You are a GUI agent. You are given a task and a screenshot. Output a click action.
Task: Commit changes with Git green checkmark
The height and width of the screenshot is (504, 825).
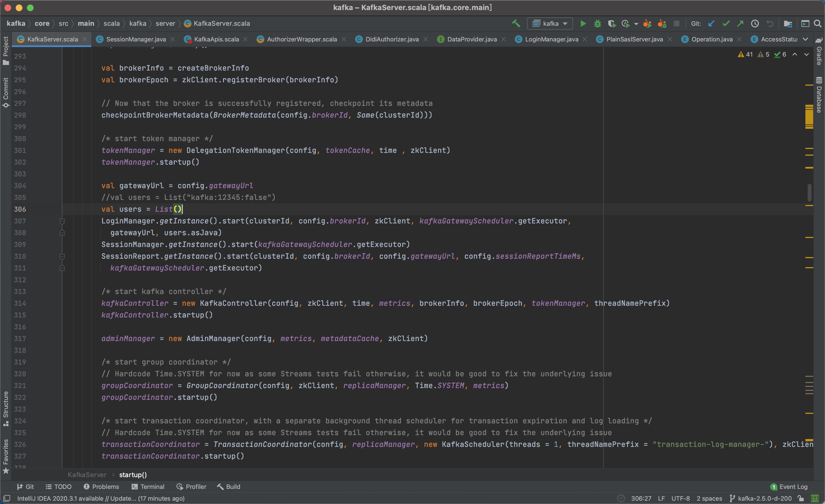(x=726, y=24)
